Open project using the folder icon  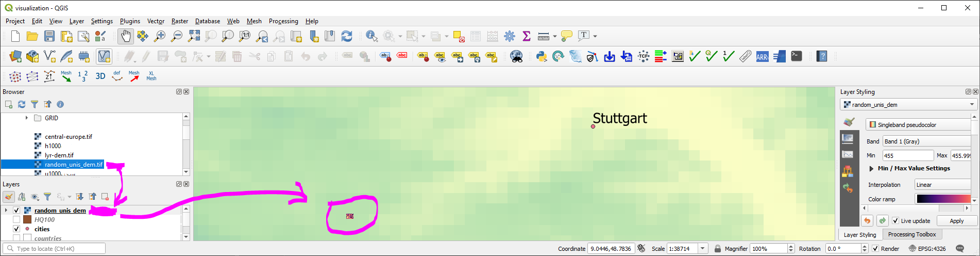(32, 36)
